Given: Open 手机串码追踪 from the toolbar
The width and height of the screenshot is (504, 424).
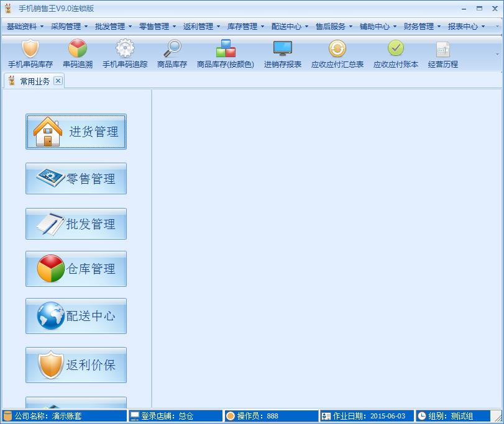Looking at the screenshot, I should coord(124,53).
